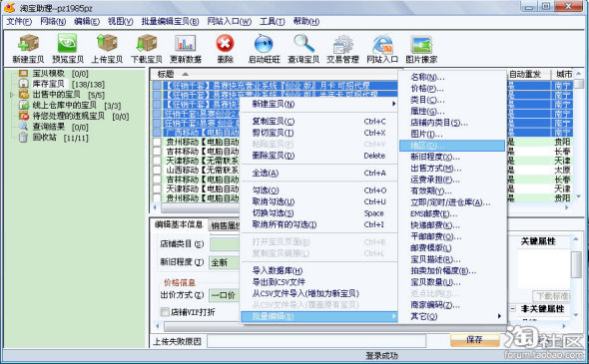This screenshot has width=589, height=364.
Task: Open the 文件(F) menu
Action: pos(19,21)
